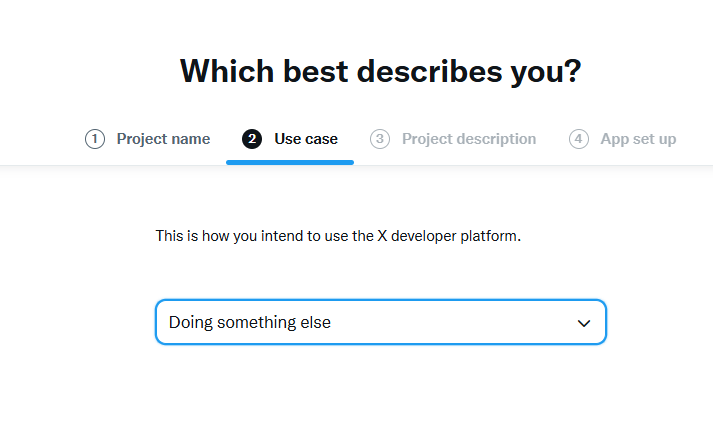Click the "Which best describes you?" heading
This screenshot has height=427, width=713.
pyautogui.click(x=380, y=71)
